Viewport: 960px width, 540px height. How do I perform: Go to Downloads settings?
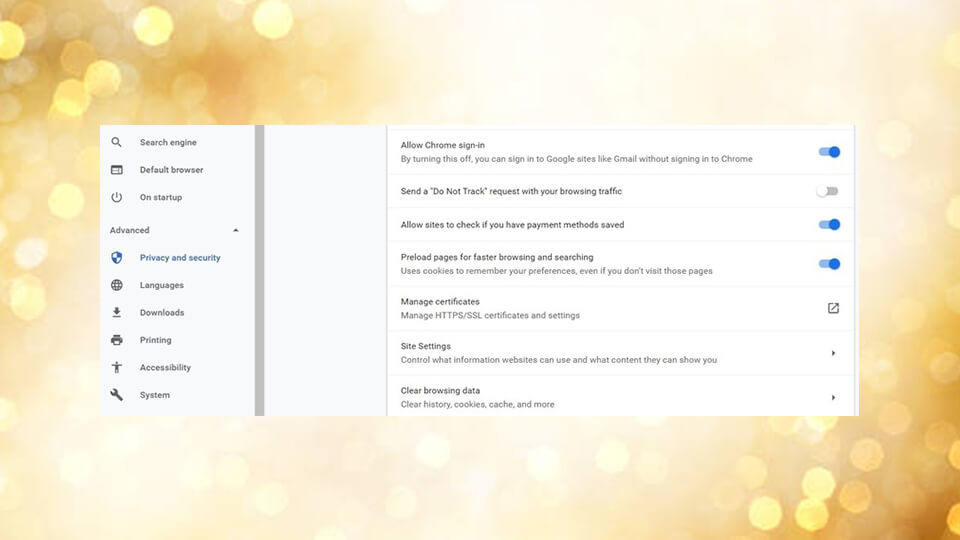[x=162, y=313]
